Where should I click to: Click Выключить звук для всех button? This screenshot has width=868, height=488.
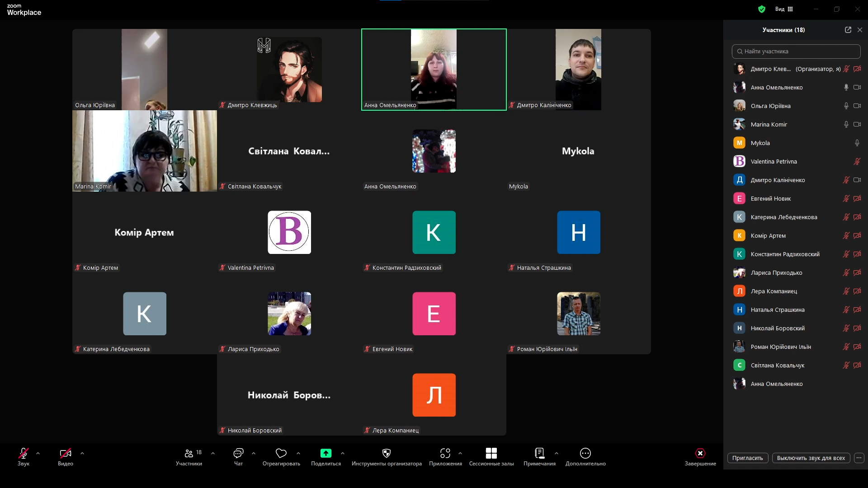811,458
